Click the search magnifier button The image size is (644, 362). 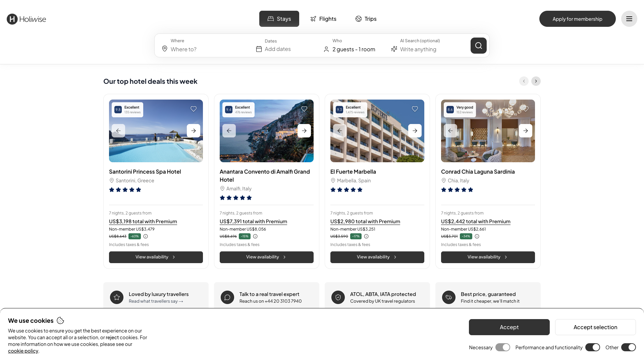click(x=478, y=46)
